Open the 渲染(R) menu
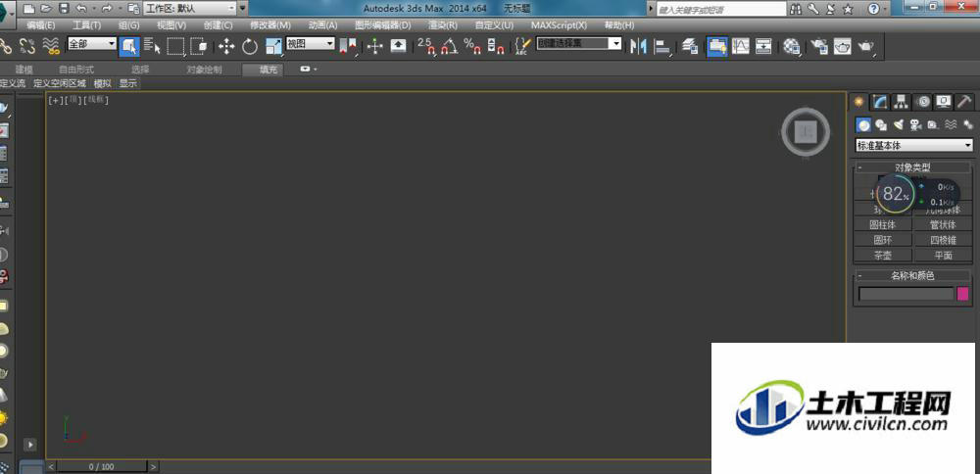 click(x=443, y=25)
